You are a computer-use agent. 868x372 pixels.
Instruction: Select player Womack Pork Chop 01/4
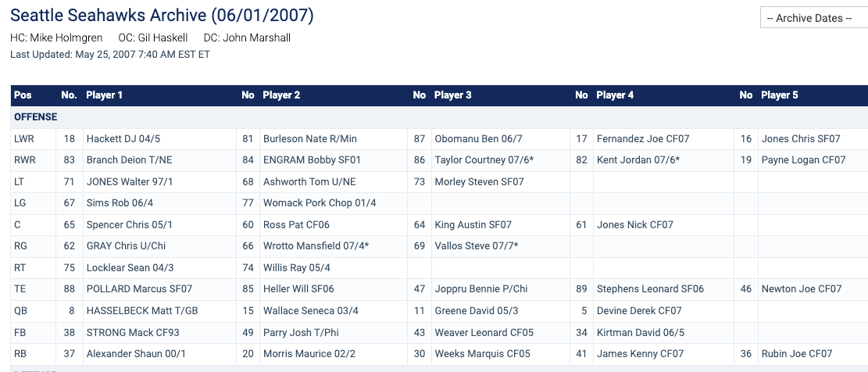pos(320,203)
